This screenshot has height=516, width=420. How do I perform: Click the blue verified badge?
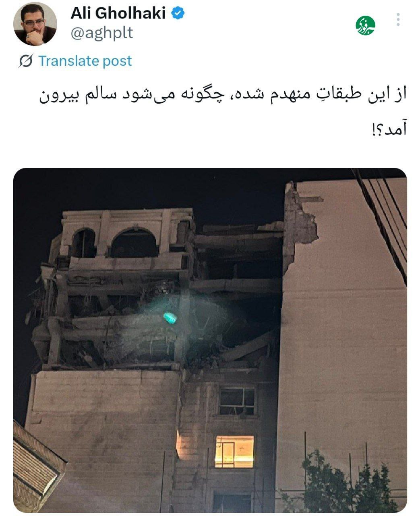[178, 13]
